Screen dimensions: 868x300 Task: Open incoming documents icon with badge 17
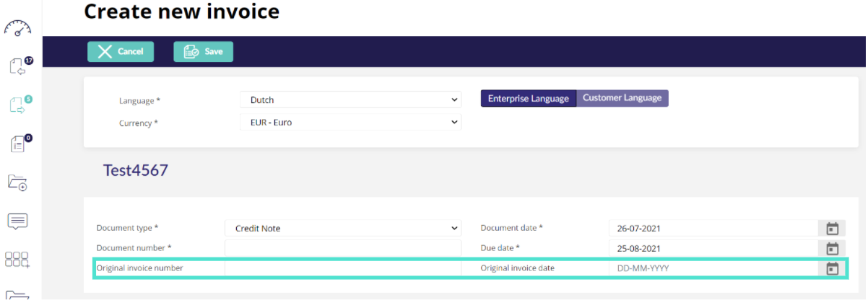pyautogui.click(x=20, y=66)
